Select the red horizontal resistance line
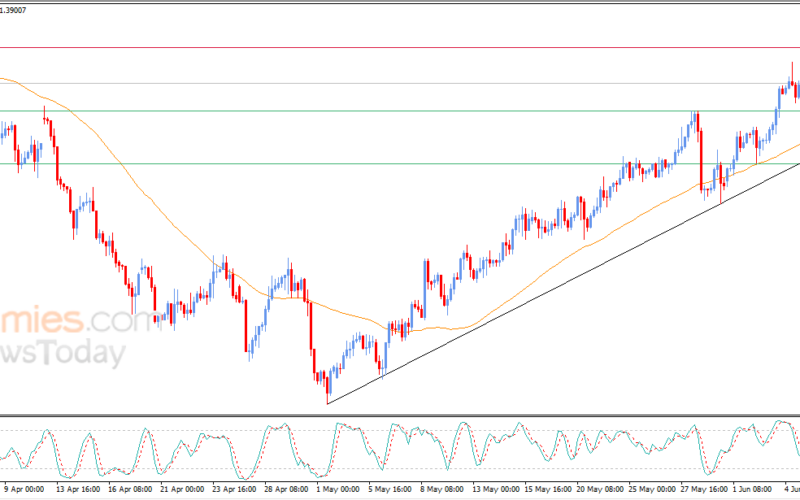 [400, 47]
